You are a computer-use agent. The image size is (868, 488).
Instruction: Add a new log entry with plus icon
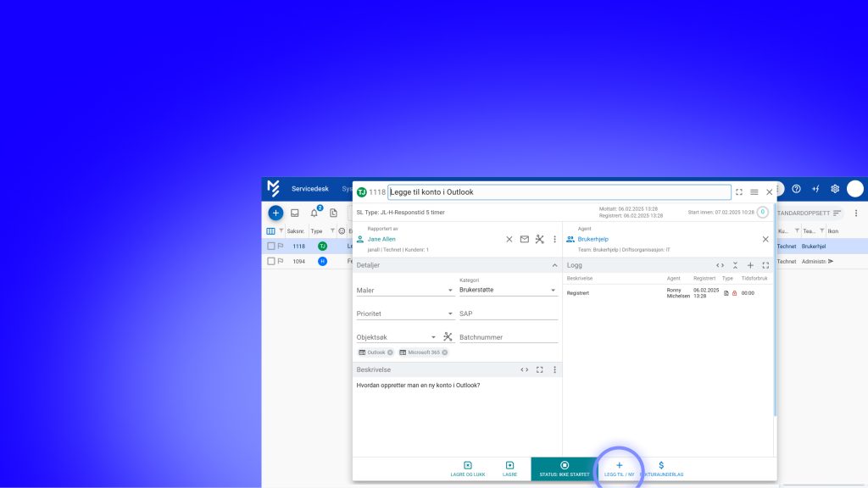751,265
